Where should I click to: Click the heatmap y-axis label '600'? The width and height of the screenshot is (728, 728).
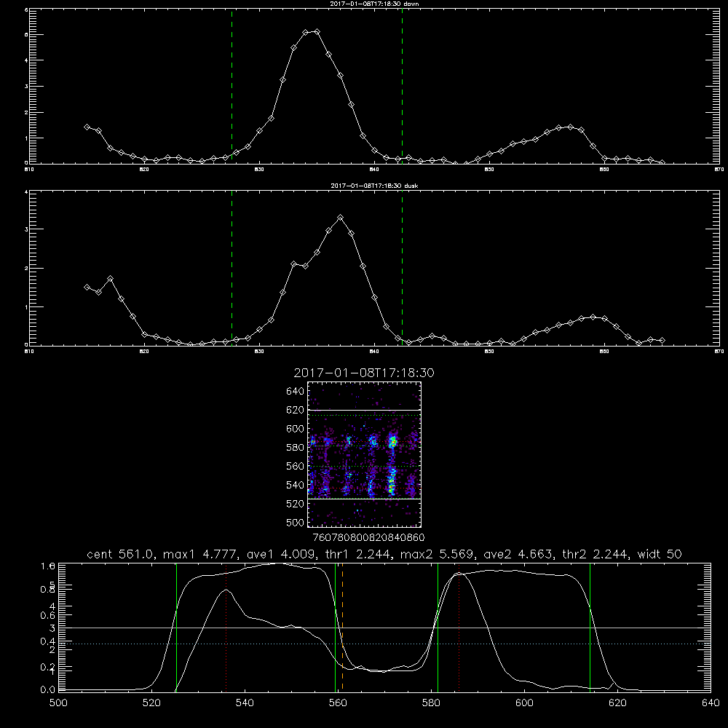pyautogui.click(x=296, y=429)
